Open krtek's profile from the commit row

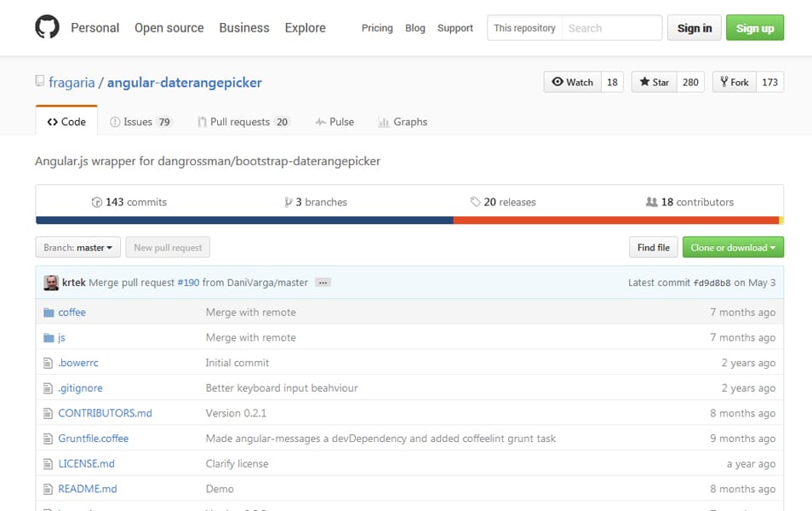click(x=73, y=283)
